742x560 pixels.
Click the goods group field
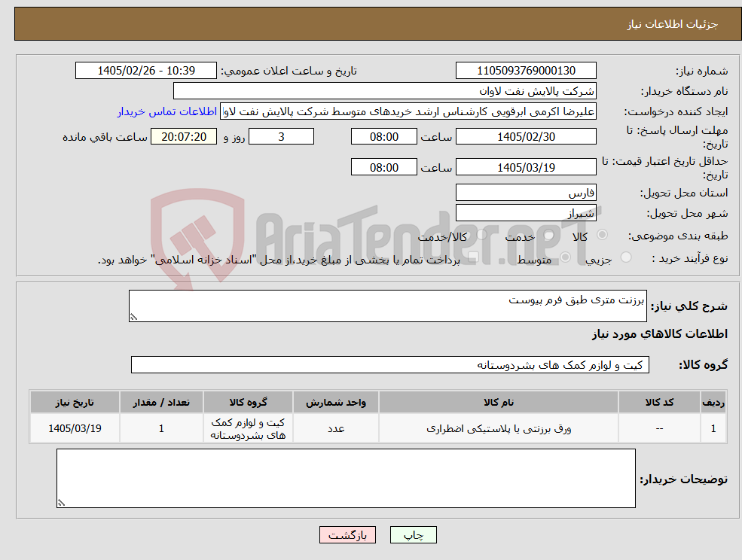tap(390, 364)
